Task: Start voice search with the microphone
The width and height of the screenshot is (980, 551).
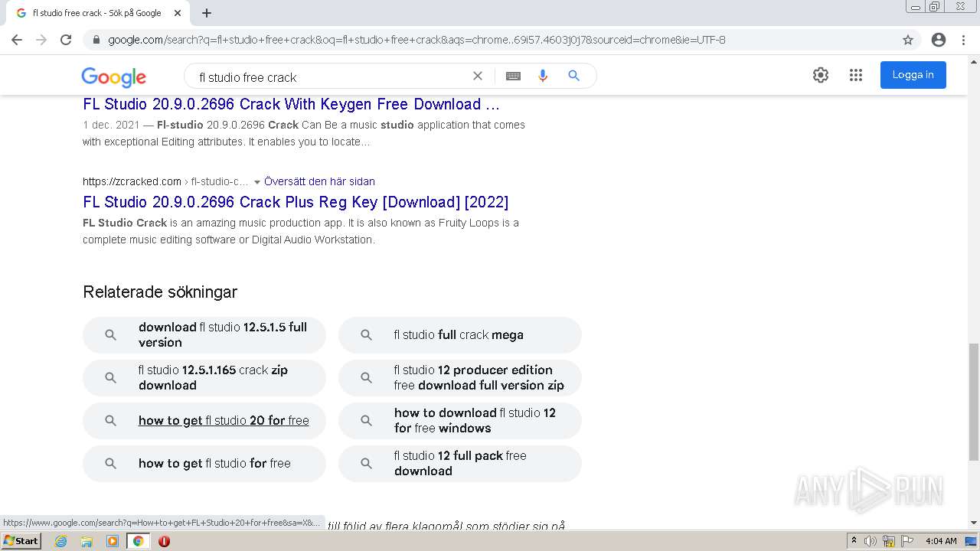Action: pos(543,76)
